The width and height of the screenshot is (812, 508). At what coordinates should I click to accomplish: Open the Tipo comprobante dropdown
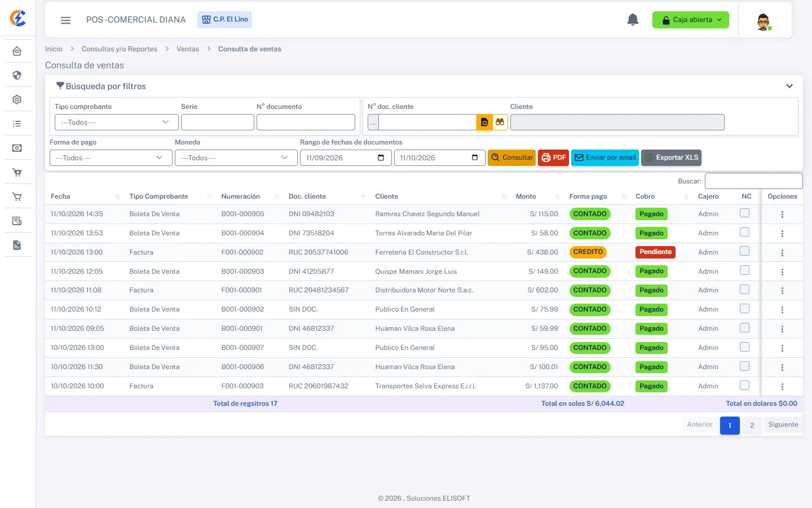[x=117, y=122]
